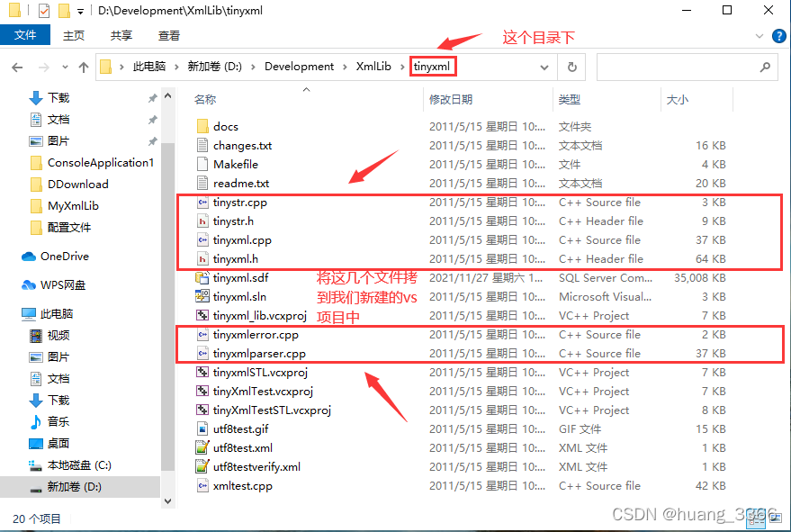This screenshot has height=532, width=791.
Task: Select the tinyxml.sdf database file icon
Action: pos(202,277)
